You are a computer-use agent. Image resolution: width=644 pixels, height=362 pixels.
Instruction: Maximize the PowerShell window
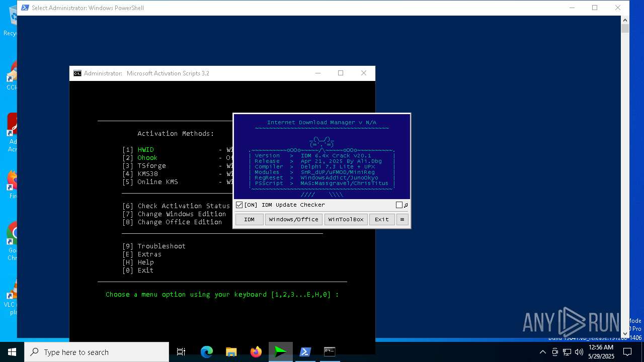pos(595,8)
